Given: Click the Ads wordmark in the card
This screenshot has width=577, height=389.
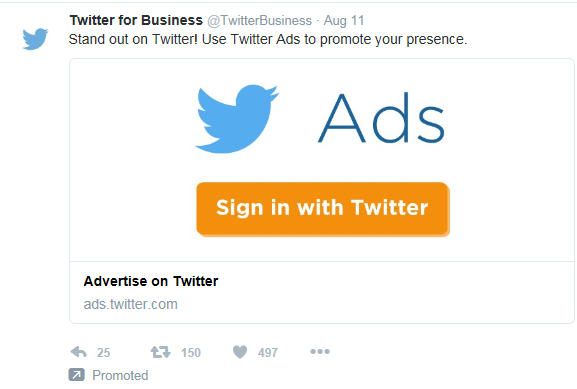Looking at the screenshot, I should [x=381, y=118].
